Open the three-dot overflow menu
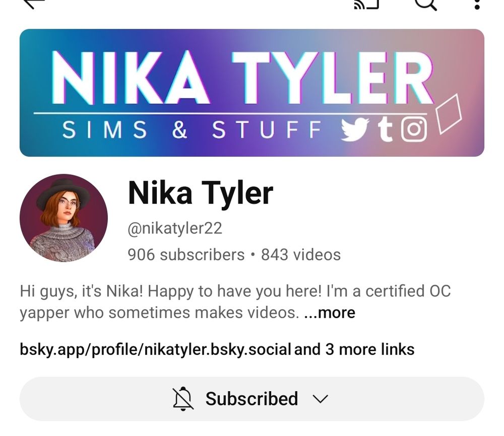The width and height of the screenshot is (504, 436). (x=477, y=4)
